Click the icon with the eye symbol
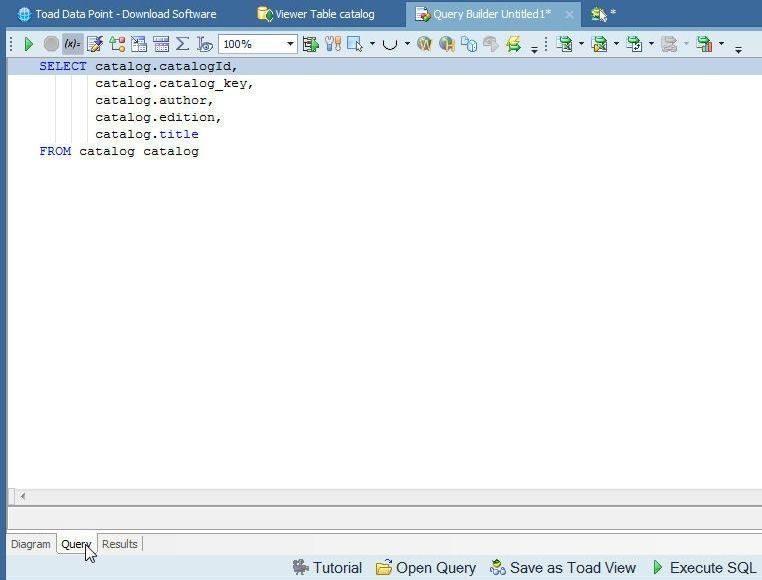 pyautogui.click(x=205, y=44)
